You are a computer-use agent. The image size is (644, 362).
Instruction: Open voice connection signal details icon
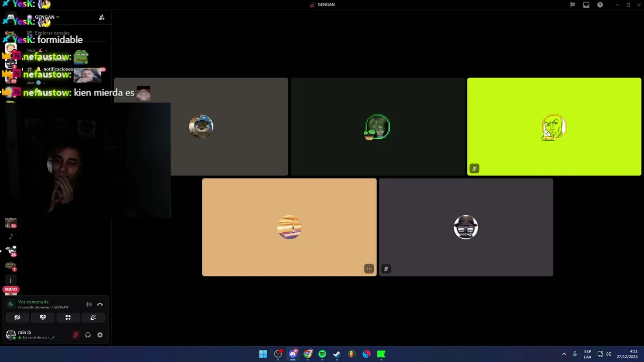[11, 304]
